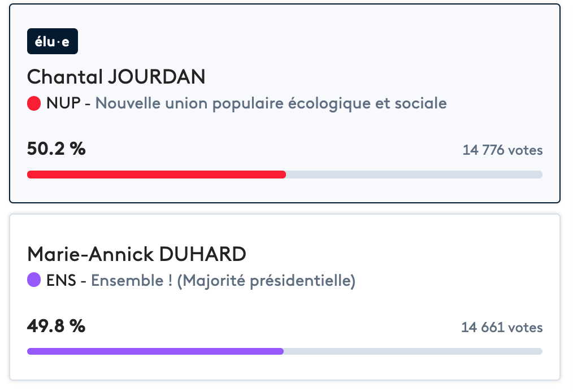Click the grey remainder of the red bar
573x392 pixels.
(x=414, y=175)
